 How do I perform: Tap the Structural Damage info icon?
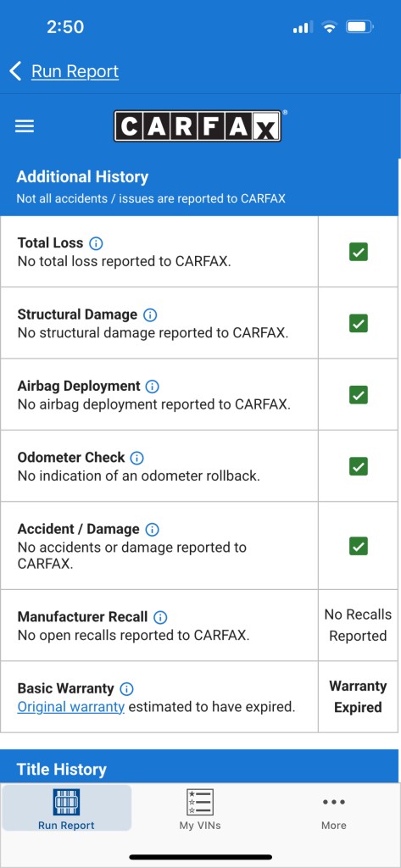point(150,315)
